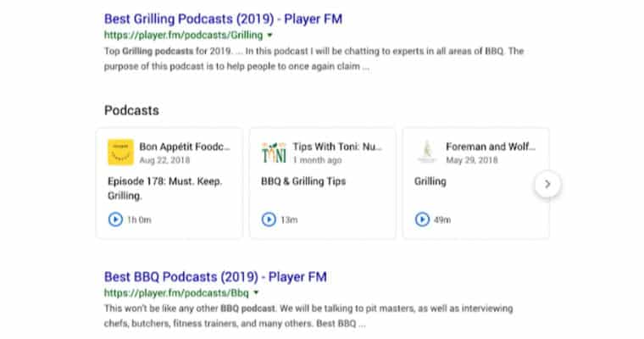The height and width of the screenshot is (339, 644).
Task: Open Tips With Toni: Nu... podcast title
Action: pos(337,147)
